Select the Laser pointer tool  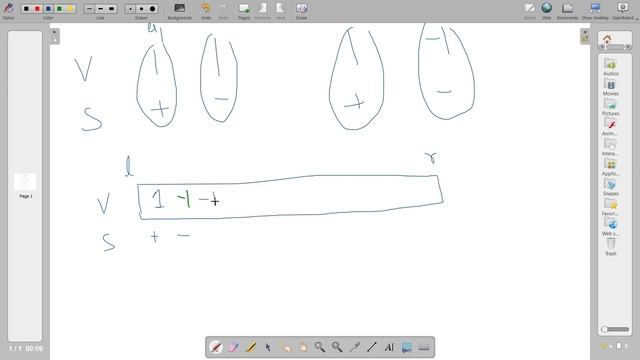point(354,347)
